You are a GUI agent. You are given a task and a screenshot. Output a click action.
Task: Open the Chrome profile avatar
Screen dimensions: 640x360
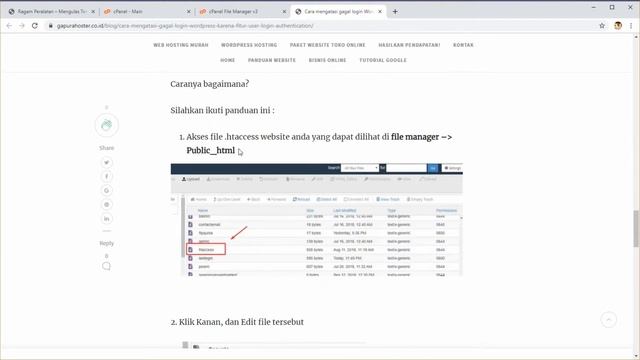tap(618, 25)
